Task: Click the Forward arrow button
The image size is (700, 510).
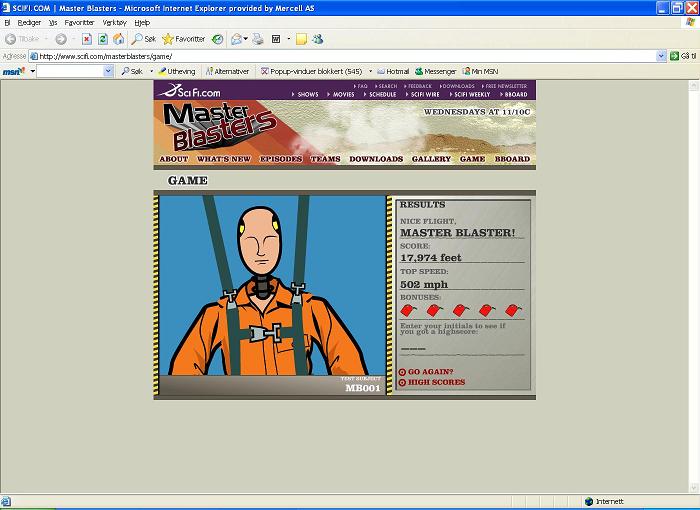Action: coord(61,39)
